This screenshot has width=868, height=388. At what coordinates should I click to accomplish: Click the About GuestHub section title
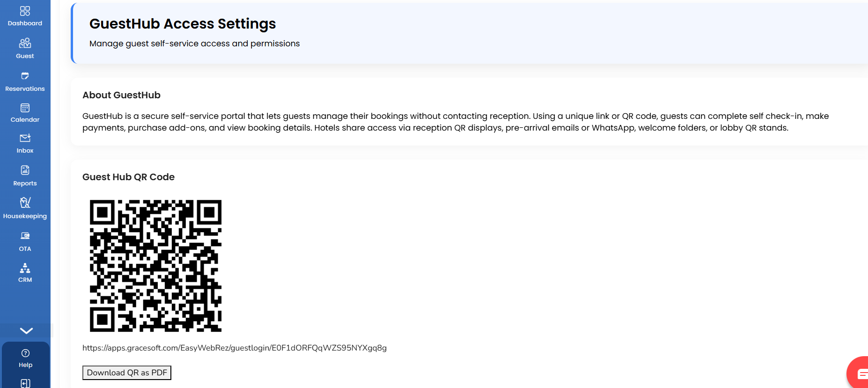(x=121, y=95)
